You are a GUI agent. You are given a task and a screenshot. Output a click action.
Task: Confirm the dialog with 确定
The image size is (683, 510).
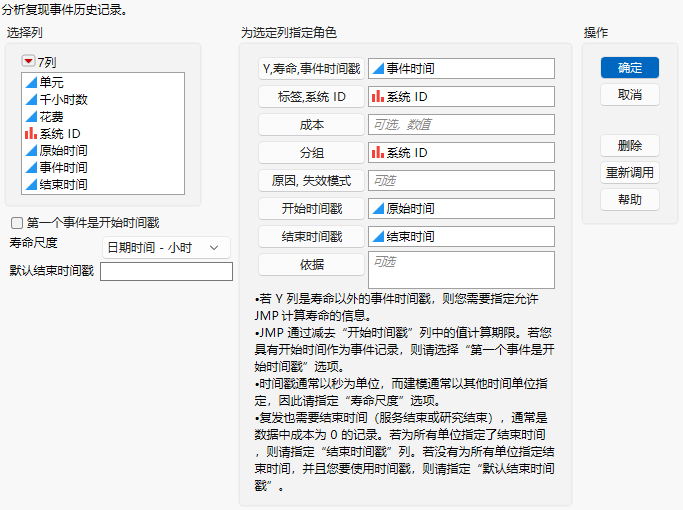[x=629, y=68]
